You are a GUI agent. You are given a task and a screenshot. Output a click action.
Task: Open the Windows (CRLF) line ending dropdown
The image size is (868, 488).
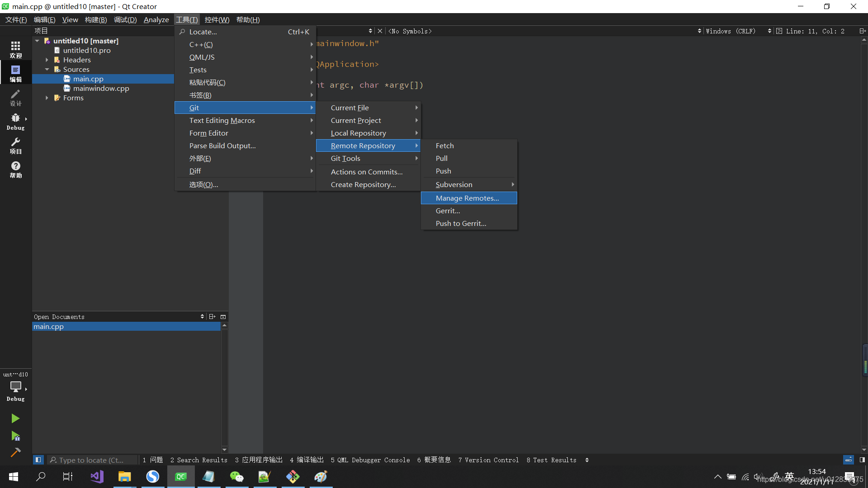tap(738, 31)
